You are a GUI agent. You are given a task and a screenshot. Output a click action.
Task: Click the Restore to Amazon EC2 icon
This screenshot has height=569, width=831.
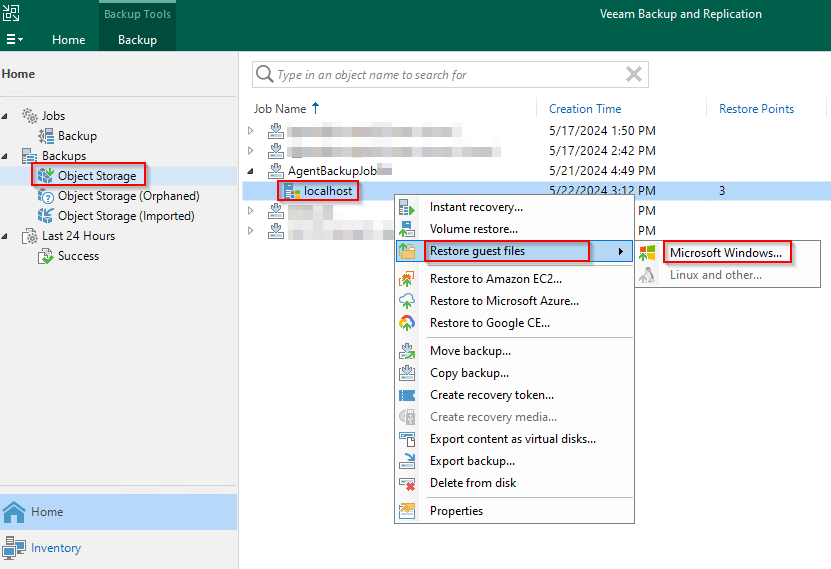point(407,279)
